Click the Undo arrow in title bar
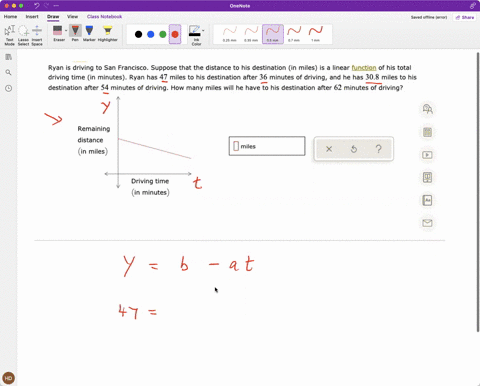This screenshot has width=480, height=386. [37, 6]
